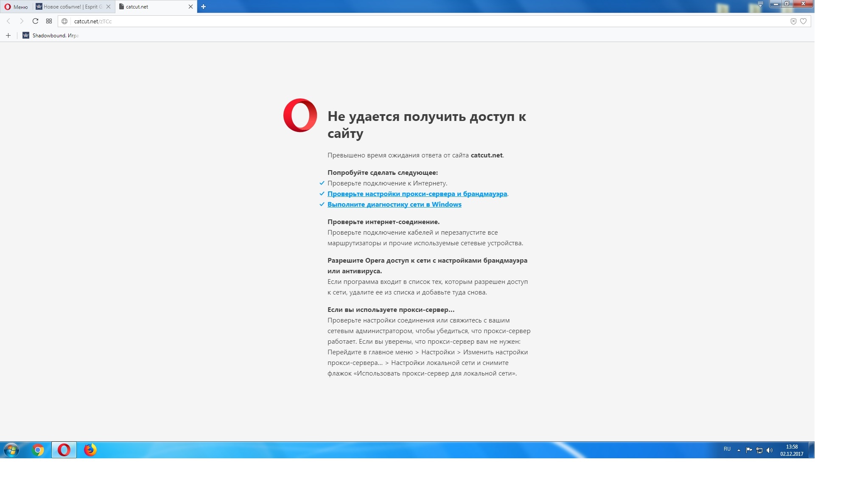Open the Opera Меню menu
This screenshot has height=488, width=868.
tap(16, 7)
